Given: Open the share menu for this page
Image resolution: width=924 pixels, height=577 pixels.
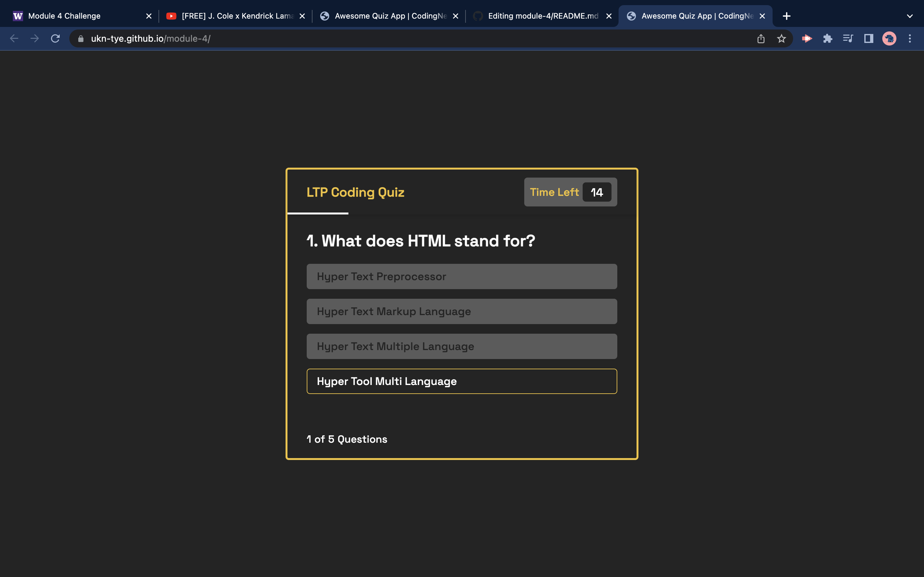Looking at the screenshot, I should pos(761,38).
